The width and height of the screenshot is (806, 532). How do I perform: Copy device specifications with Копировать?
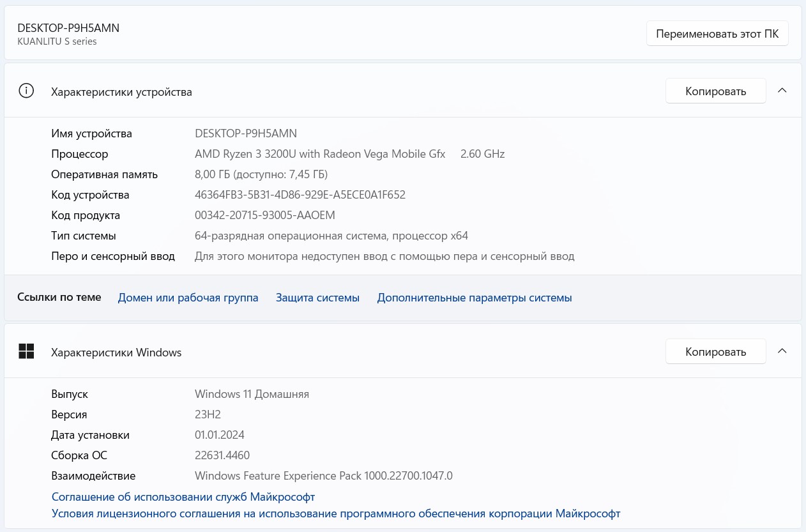point(715,91)
